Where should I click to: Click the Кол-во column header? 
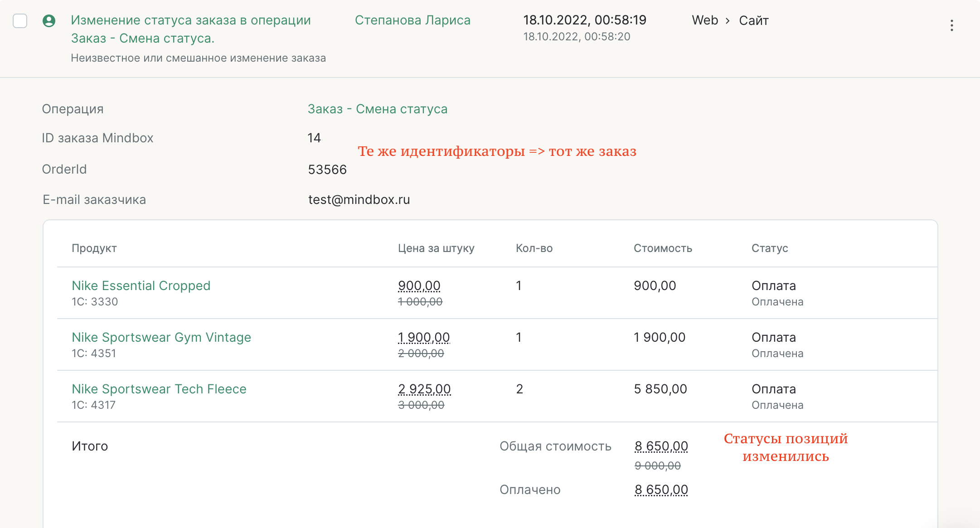pos(534,248)
